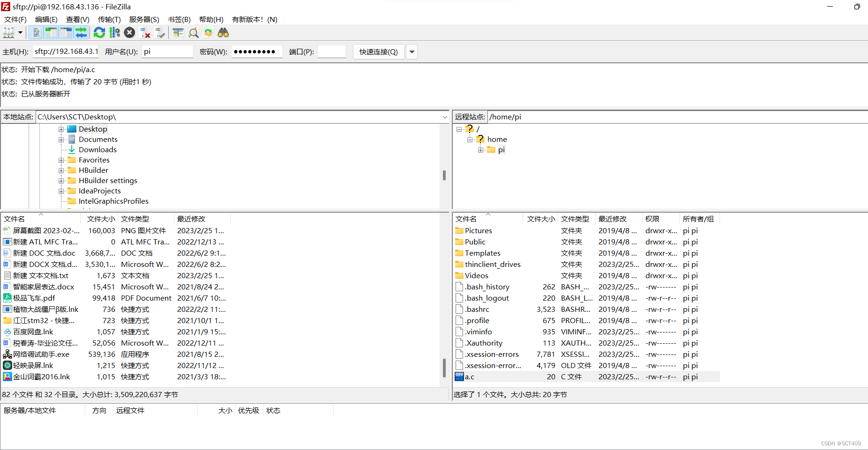Screen dimensions: 868x450
Task: Focus the username (用户名) field
Action: [x=167, y=52]
